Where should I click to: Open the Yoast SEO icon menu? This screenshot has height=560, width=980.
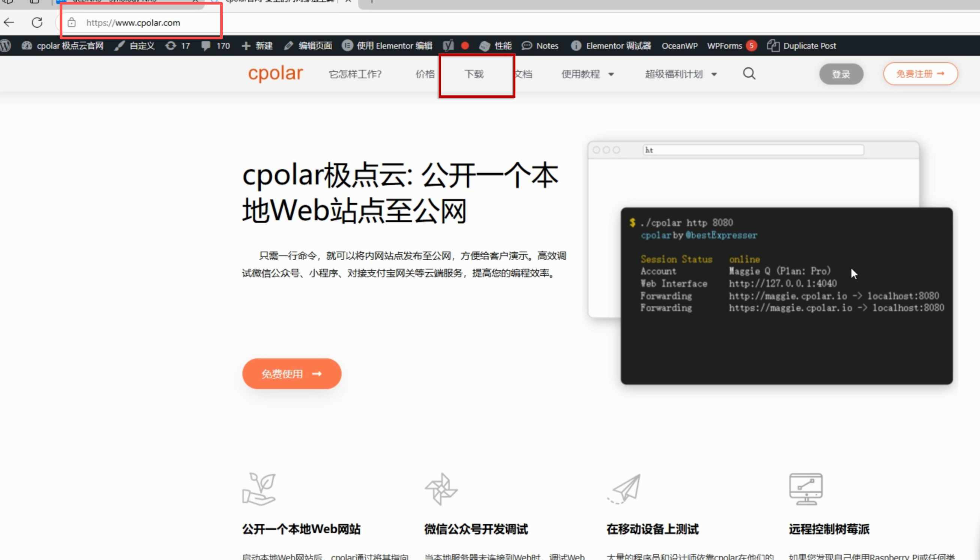[448, 46]
